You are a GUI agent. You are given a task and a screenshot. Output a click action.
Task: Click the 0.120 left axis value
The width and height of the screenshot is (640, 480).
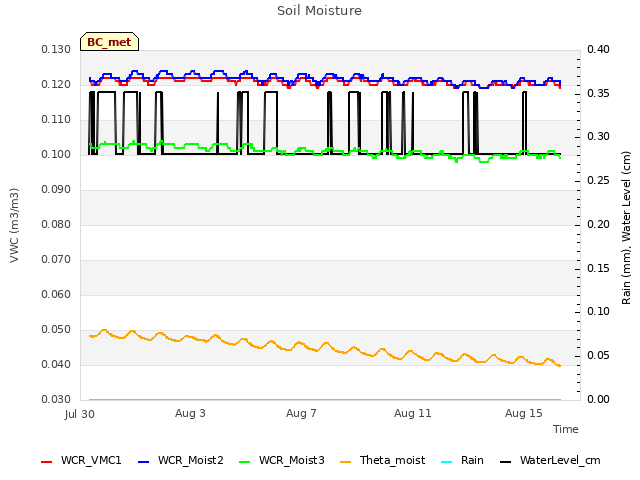coord(56,85)
